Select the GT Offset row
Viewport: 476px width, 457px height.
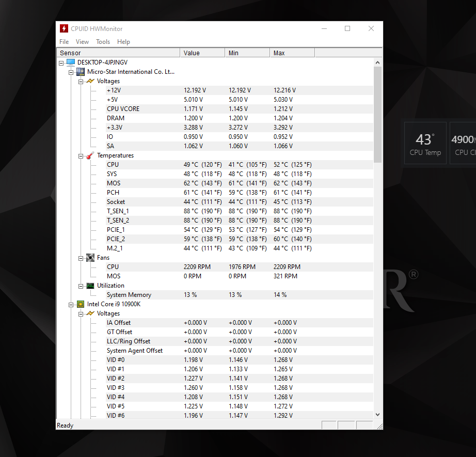pyautogui.click(x=239, y=332)
